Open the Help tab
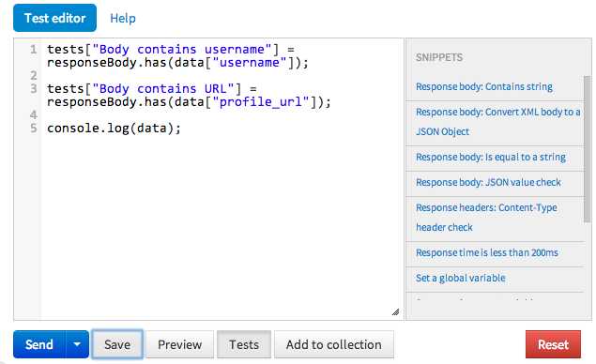This screenshot has width=596, height=364. click(123, 18)
